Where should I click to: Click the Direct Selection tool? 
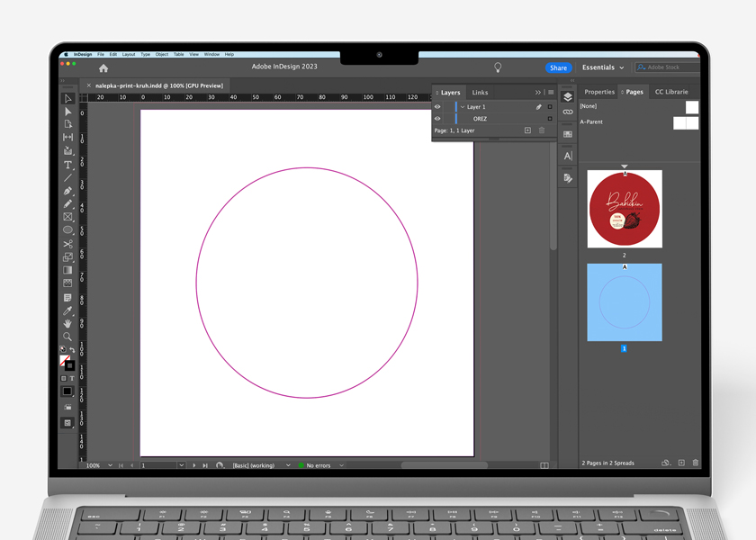(x=67, y=112)
